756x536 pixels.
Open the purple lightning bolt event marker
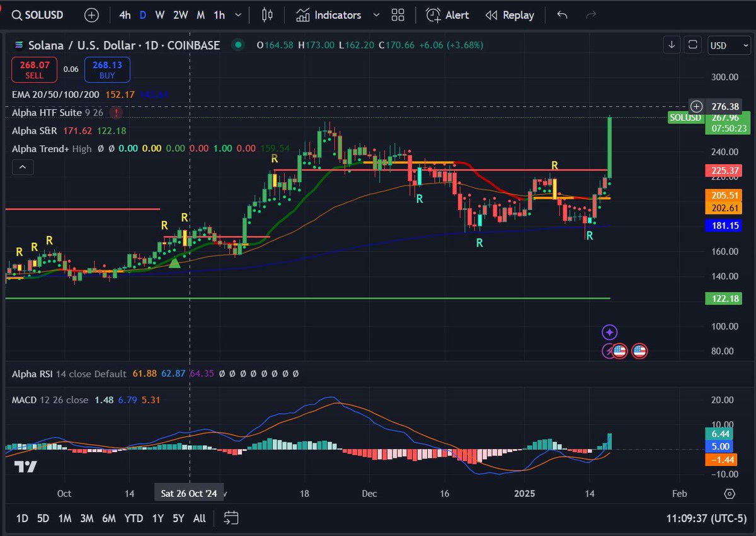(x=608, y=351)
